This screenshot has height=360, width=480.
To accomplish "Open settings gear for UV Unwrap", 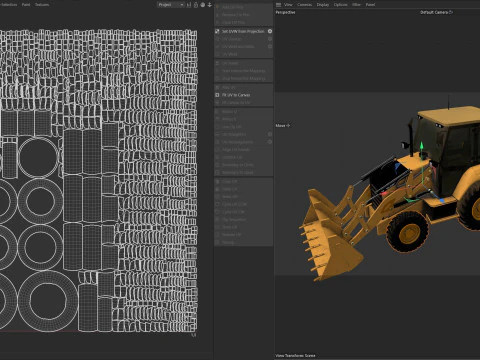I will coord(270,39).
